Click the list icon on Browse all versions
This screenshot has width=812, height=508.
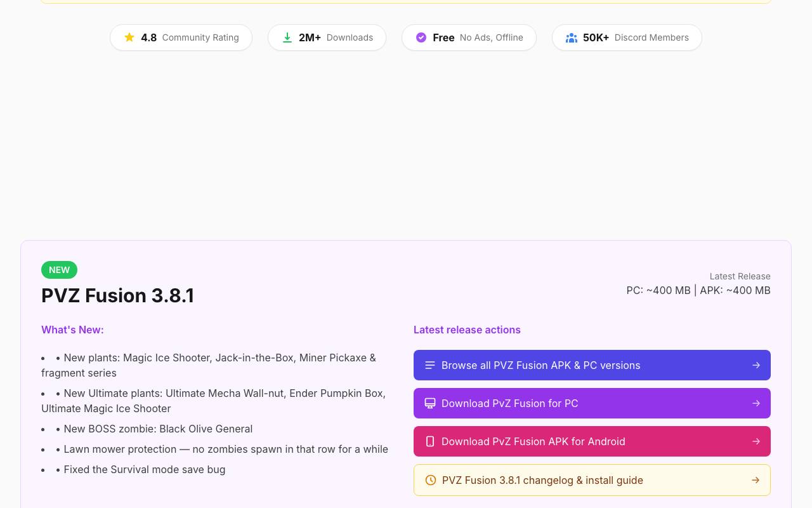(430, 365)
